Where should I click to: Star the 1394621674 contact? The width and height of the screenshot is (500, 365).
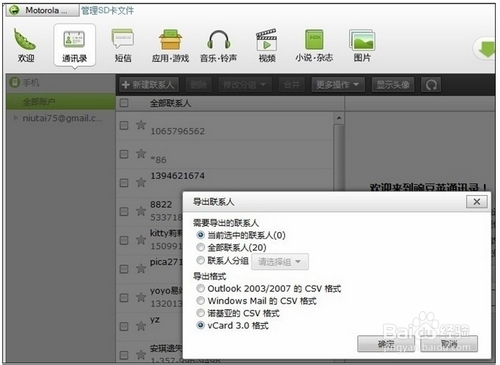pyautogui.click(x=141, y=182)
